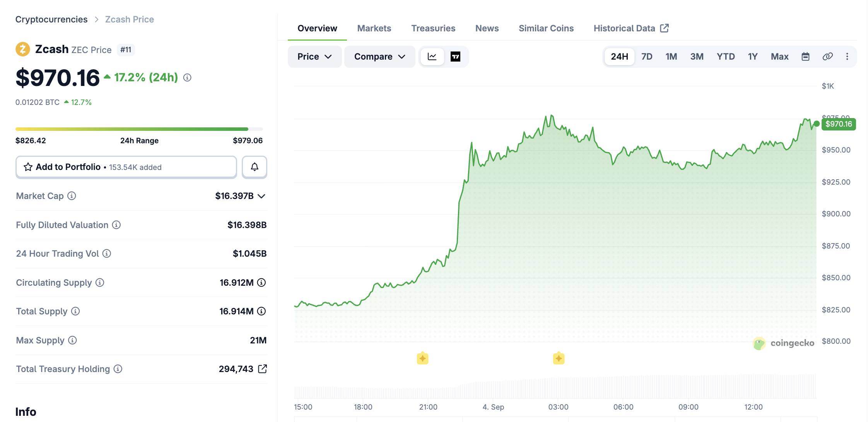The height and width of the screenshot is (422, 868).
Task: Click Fully Diluted Valuation info icon
Action: click(116, 225)
